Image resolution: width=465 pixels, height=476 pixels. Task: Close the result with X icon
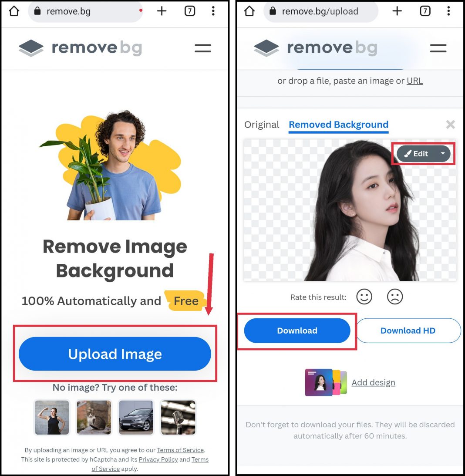tap(451, 124)
